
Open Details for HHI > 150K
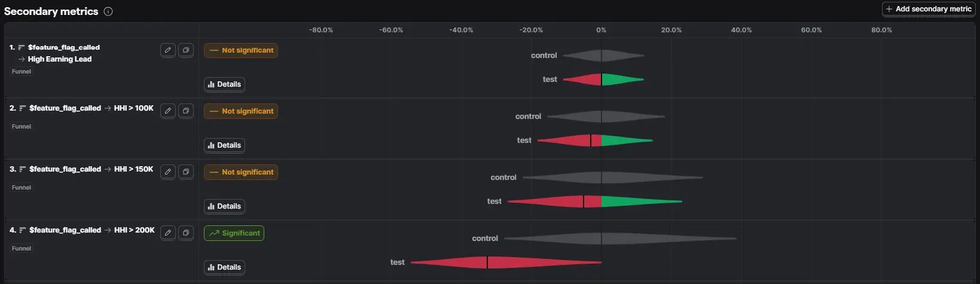tap(224, 206)
